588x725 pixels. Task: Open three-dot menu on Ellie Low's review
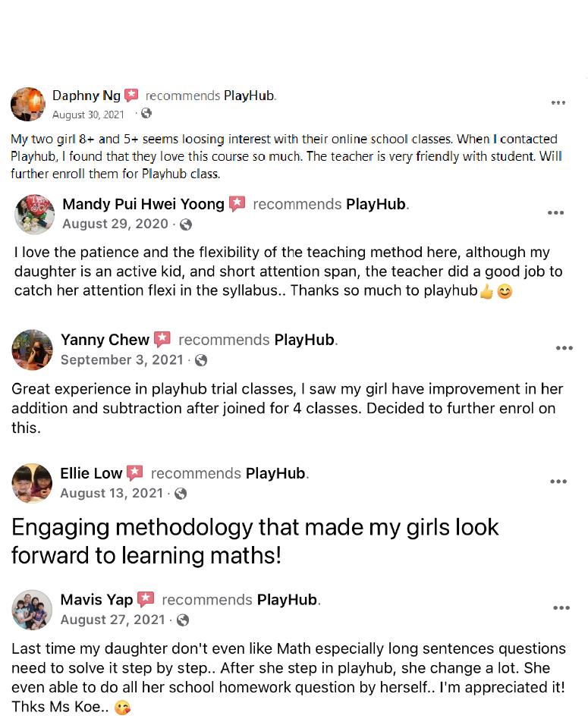558,482
